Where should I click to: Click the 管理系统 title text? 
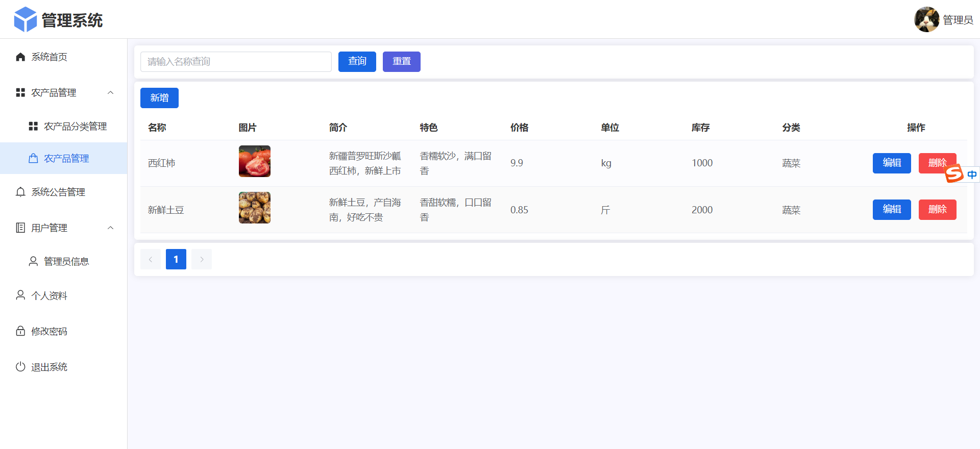pos(72,20)
